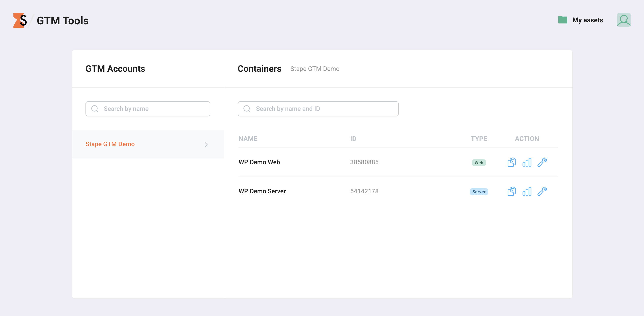Open the My assets folder icon

pyautogui.click(x=563, y=20)
